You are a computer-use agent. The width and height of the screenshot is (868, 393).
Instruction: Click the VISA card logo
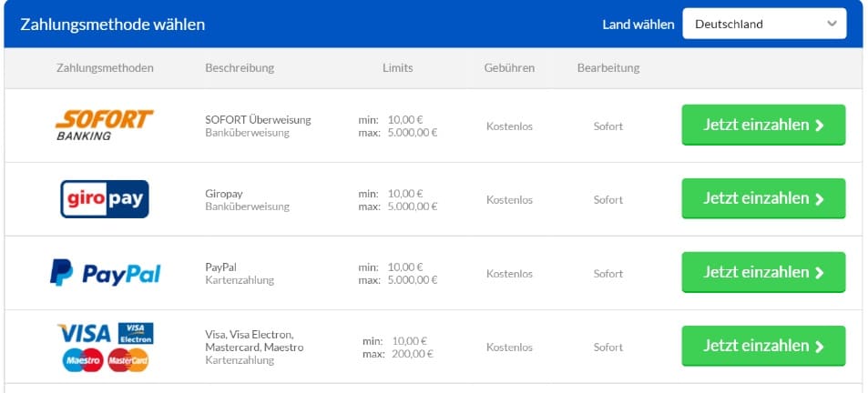click(x=85, y=333)
